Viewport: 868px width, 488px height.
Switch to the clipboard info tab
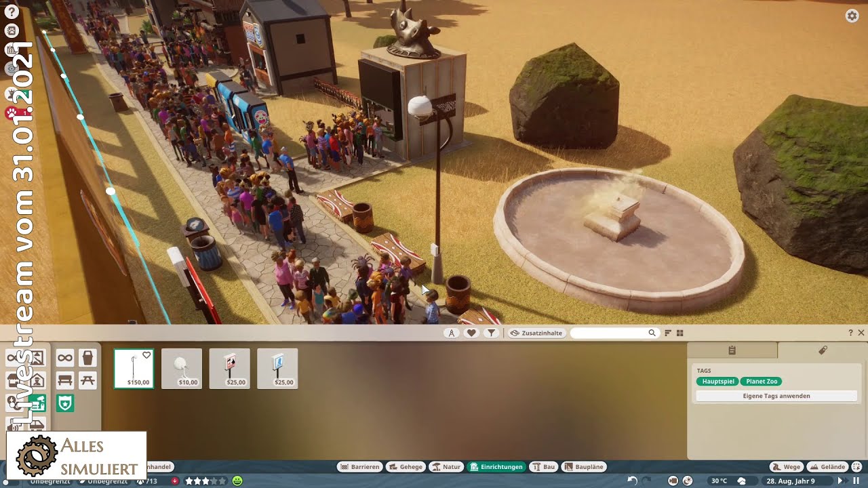pos(732,350)
